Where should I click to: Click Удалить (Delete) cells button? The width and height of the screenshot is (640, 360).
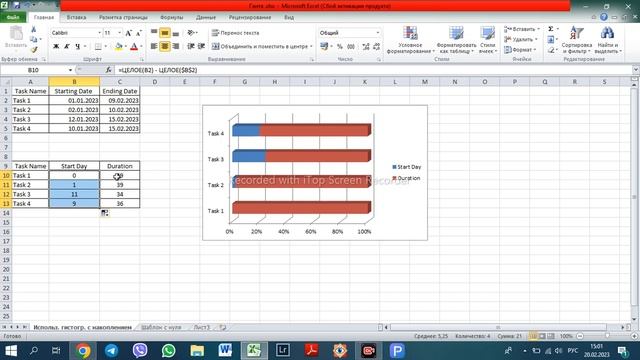coord(520,40)
